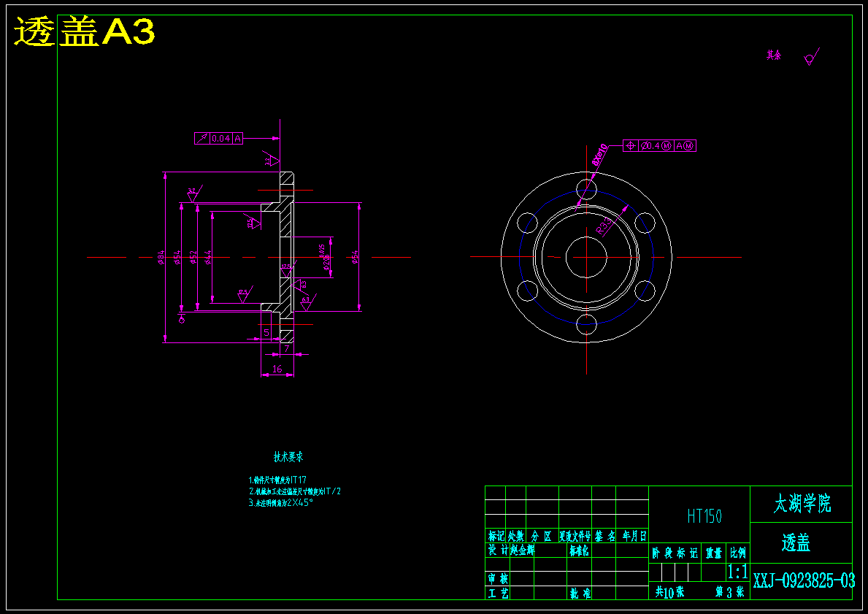Select technical note line containing IT17
The width and height of the screenshot is (868, 614).
[278, 480]
